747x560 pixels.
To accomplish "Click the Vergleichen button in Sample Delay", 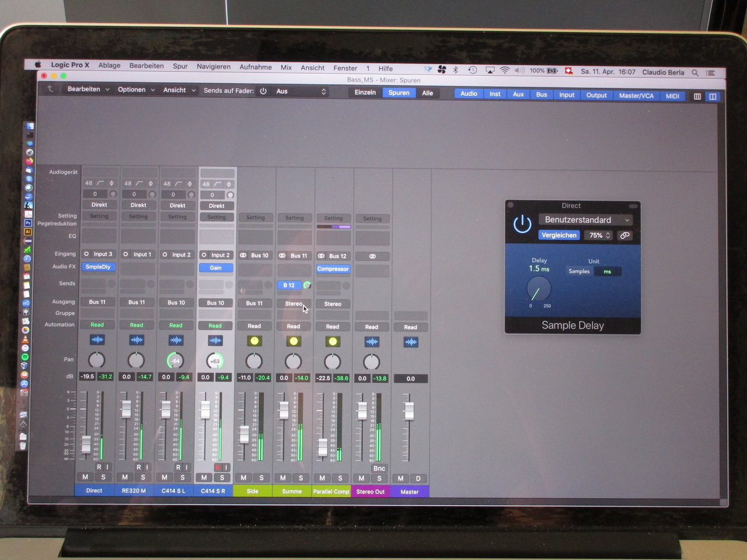I will click(558, 236).
